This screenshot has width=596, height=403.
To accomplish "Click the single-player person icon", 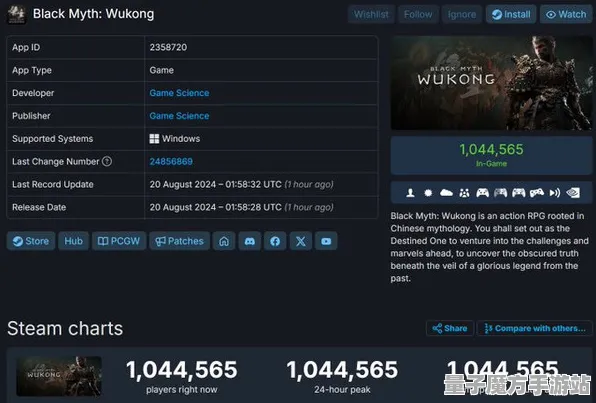I will tap(410, 193).
